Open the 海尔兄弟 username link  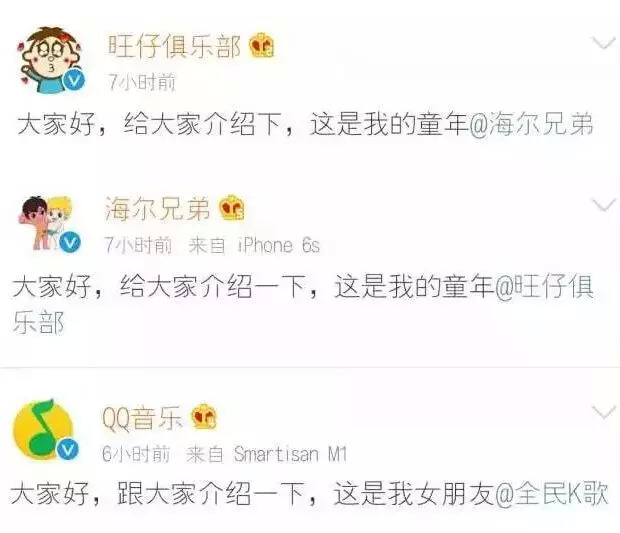point(157,208)
